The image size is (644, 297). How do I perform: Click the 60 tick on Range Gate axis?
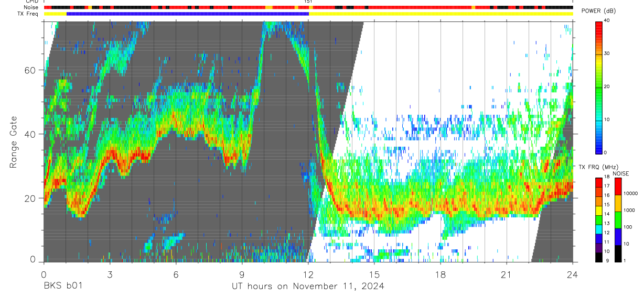[x=31, y=70]
